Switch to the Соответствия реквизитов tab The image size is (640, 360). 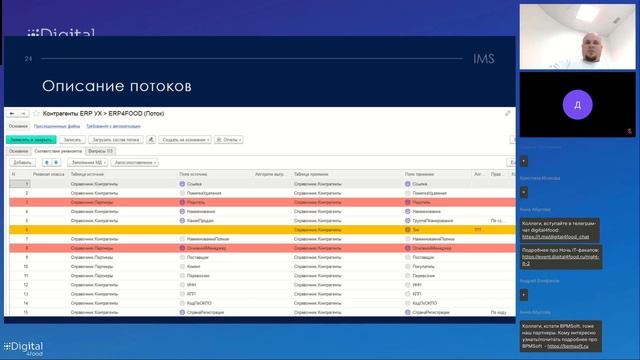[x=58, y=151]
